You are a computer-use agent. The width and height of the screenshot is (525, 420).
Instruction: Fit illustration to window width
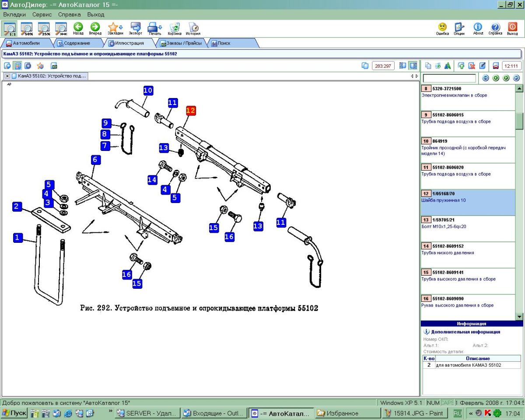[x=62, y=28]
